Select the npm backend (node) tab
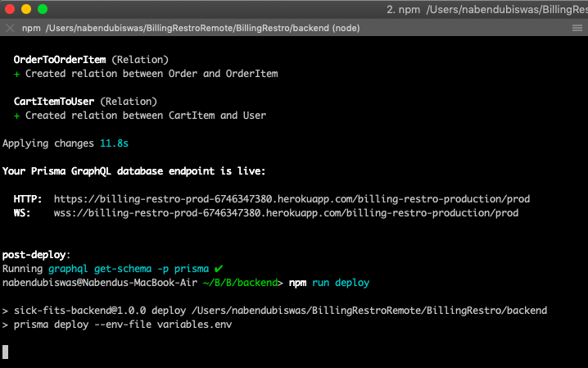Image resolution: width=588 pixels, height=368 pixels. [191, 28]
